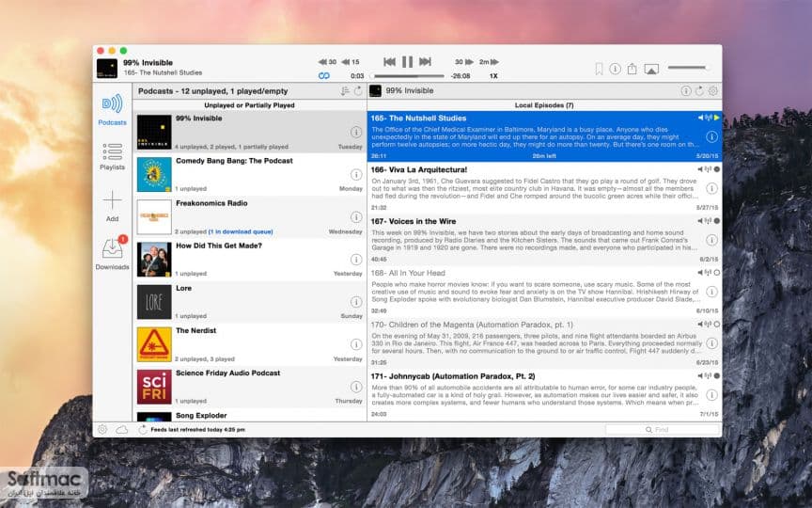Go to next track
This screenshot has height=508, width=812.
pyautogui.click(x=425, y=62)
